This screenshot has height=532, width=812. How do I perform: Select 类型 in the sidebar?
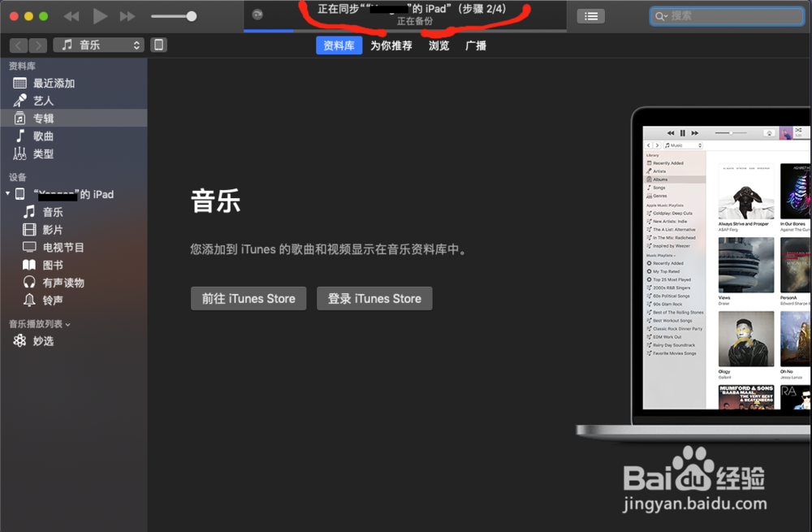click(74, 154)
